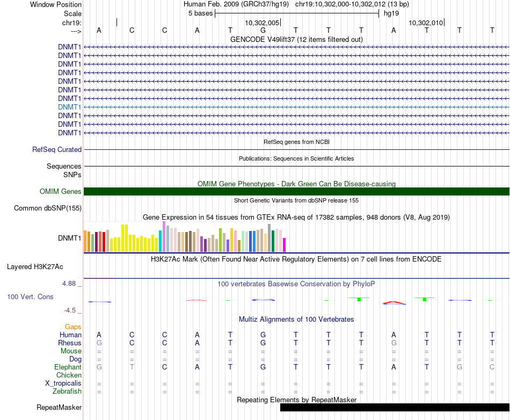Image resolution: width=510 pixels, height=420 pixels.
Task: Select the Elephant species label
Action: [x=68, y=367]
